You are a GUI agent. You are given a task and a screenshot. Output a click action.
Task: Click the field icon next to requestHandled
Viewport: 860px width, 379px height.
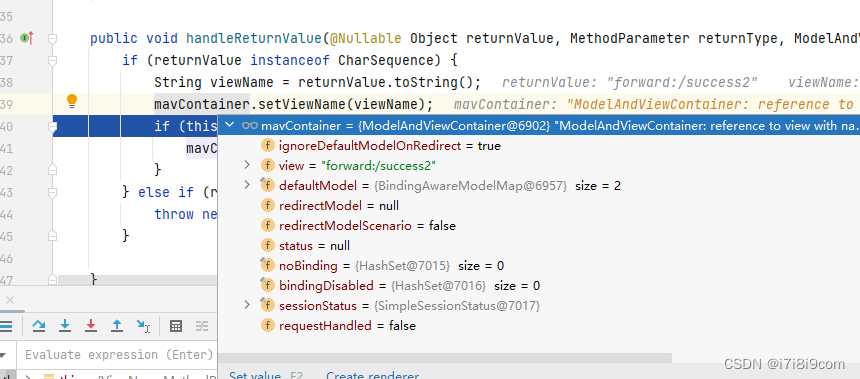pyautogui.click(x=267, y=326)
